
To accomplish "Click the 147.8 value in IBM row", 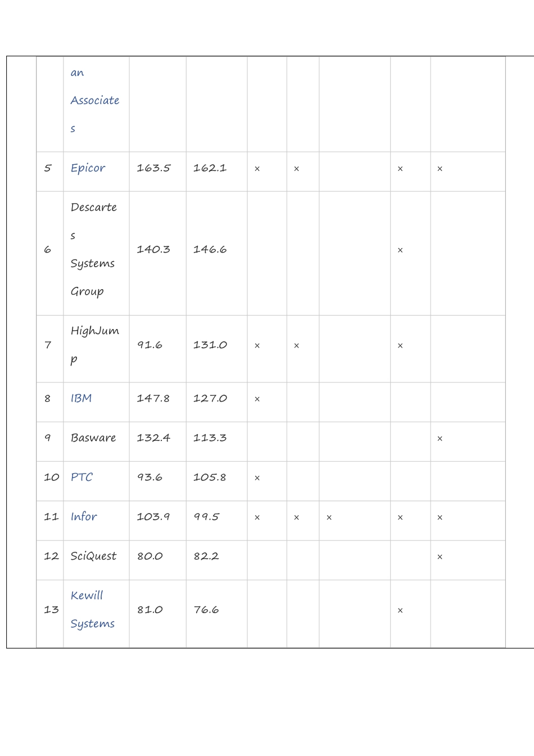I will [x=153, y=398].
